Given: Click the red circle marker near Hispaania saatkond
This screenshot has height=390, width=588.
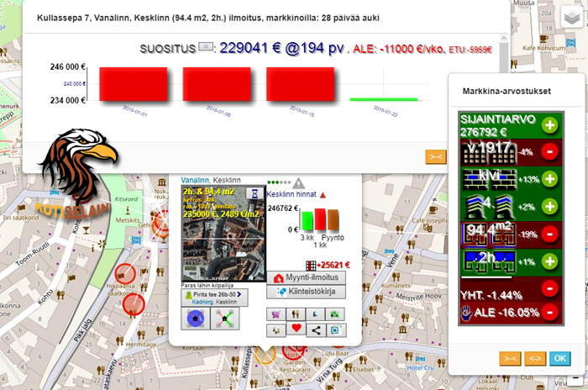Looking at the screenshot, I should tap(125, 274).
